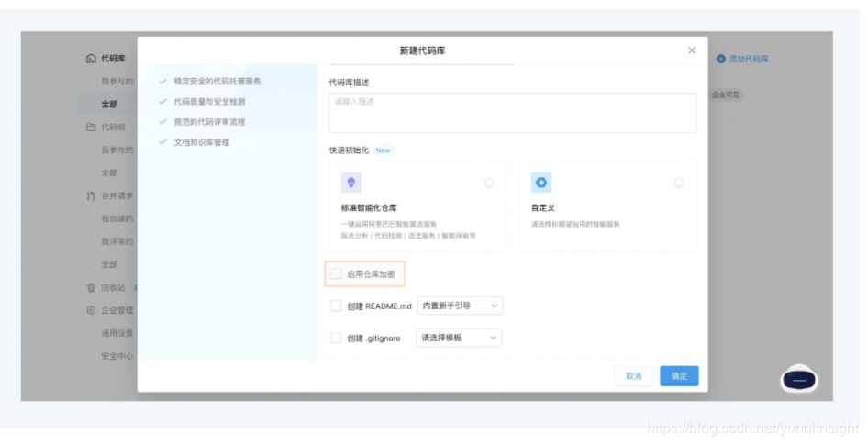Select the 自定义 radio button

[x=678, y=183]
